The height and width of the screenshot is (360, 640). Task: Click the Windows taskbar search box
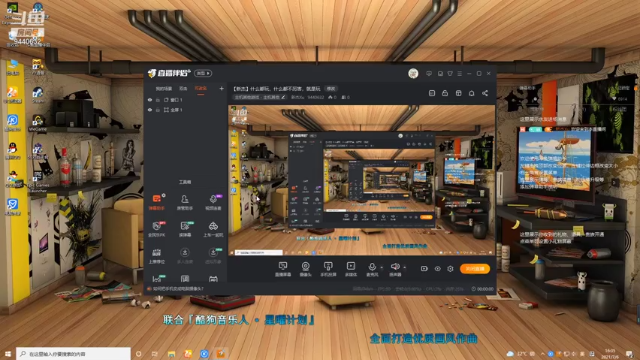pos(73,354)
